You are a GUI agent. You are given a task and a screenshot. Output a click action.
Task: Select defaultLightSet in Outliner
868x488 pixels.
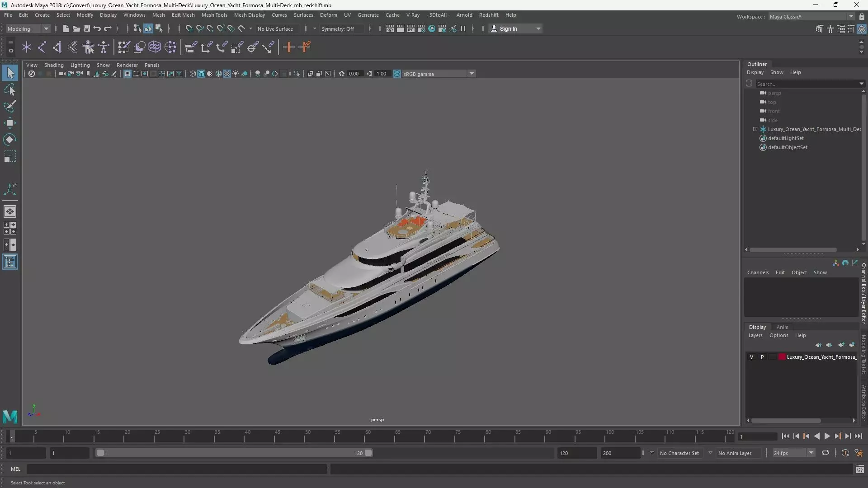pos(786,138)
